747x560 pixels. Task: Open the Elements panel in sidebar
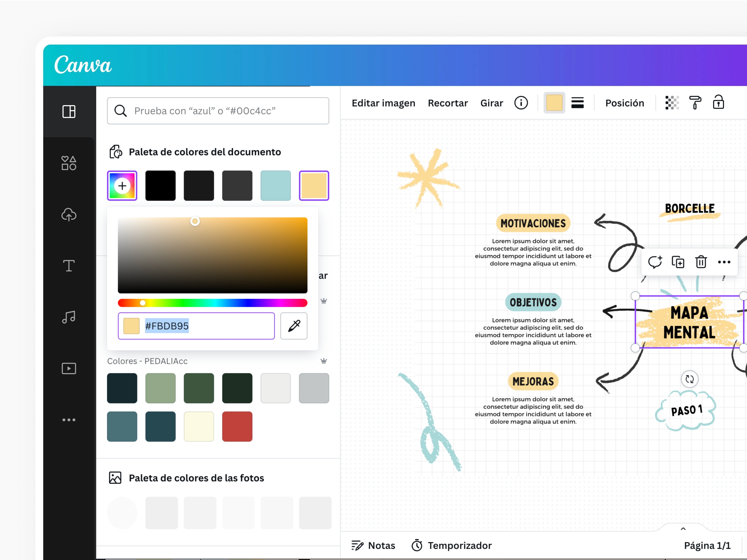click(69, 163)
